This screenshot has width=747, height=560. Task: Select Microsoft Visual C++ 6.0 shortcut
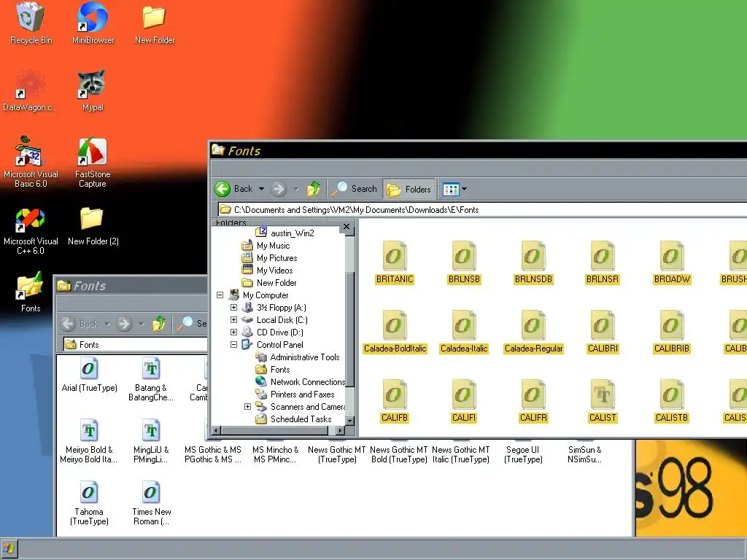[x=31, y=231]
